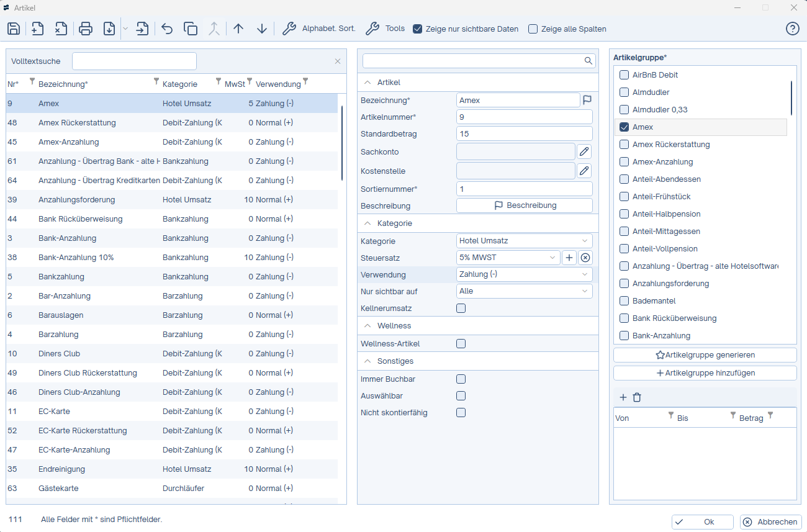Screen dimensions: 807x532
Task: Enable the Kellnerumsatz checkbox
Action: (x=461, y=308)
